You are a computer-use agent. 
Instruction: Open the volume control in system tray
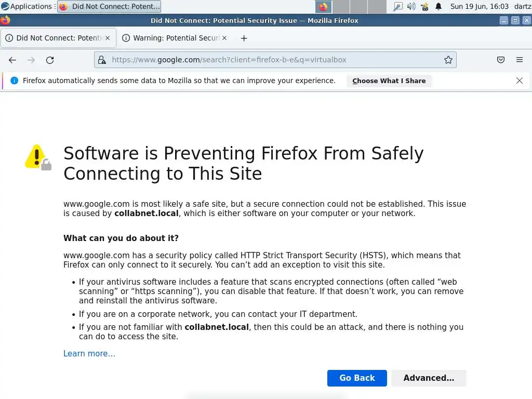point(411,6)
